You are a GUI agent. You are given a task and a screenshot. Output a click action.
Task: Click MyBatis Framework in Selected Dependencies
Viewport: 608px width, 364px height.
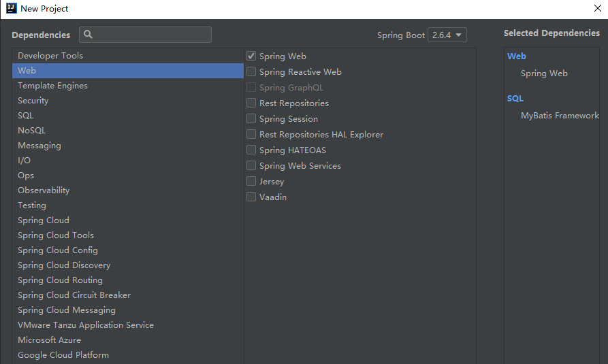click(x=560, y=116)
